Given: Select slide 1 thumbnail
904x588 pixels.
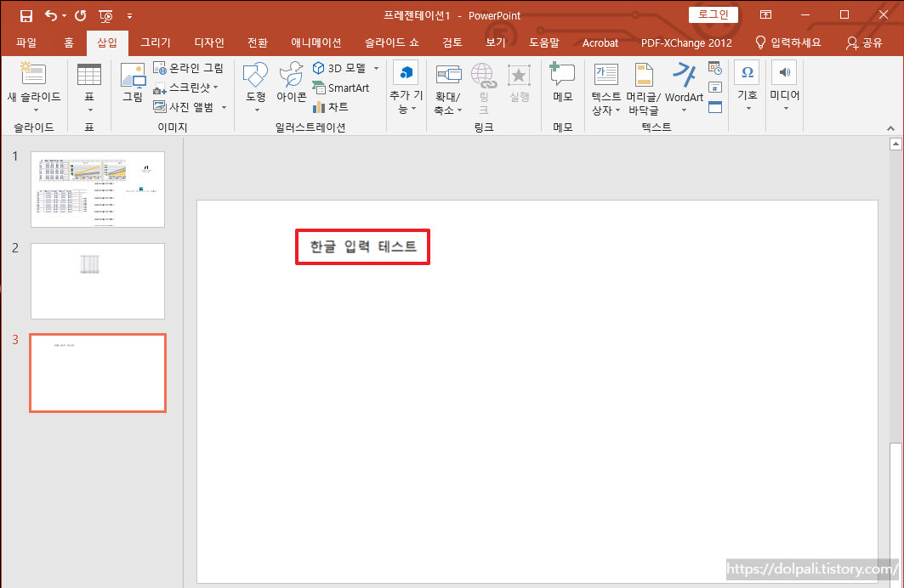Looking at the screenshot, I should tap(98, 189).
